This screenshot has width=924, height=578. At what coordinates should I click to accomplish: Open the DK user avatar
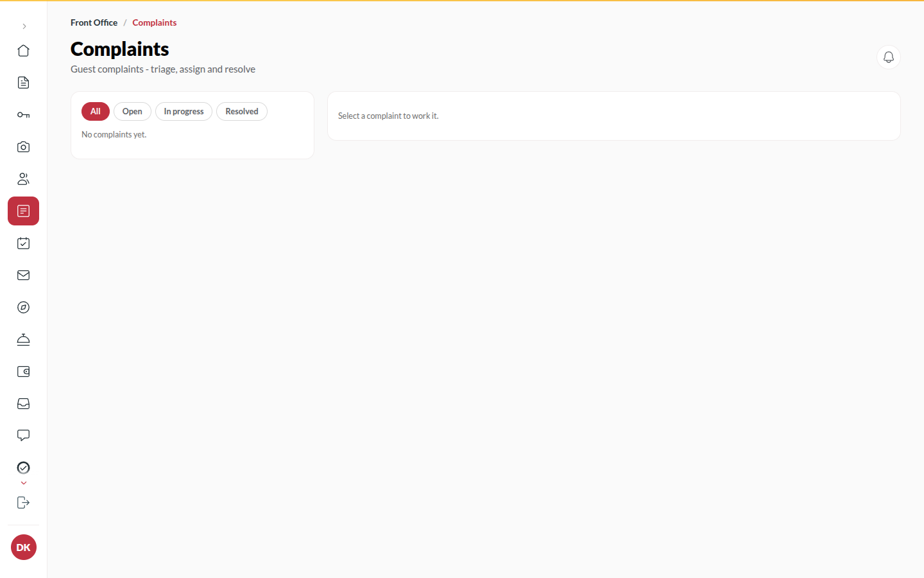click(x=24, y=547)
